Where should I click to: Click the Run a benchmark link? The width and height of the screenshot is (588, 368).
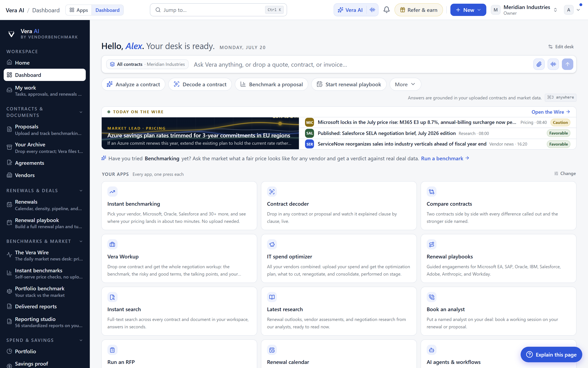click(x=445, y=158)
